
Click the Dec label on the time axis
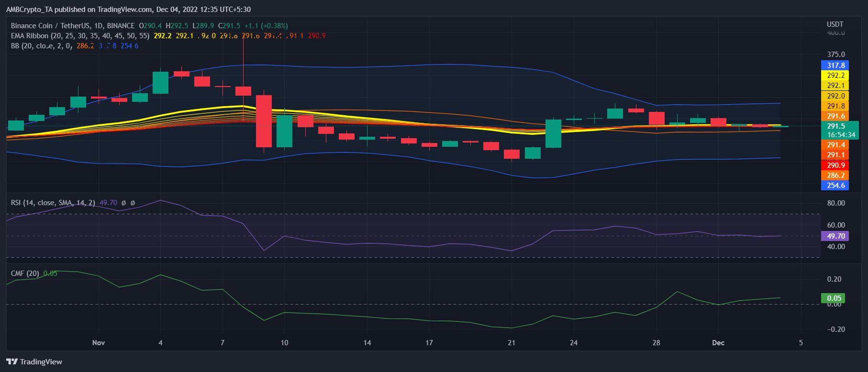click(718, 343)
